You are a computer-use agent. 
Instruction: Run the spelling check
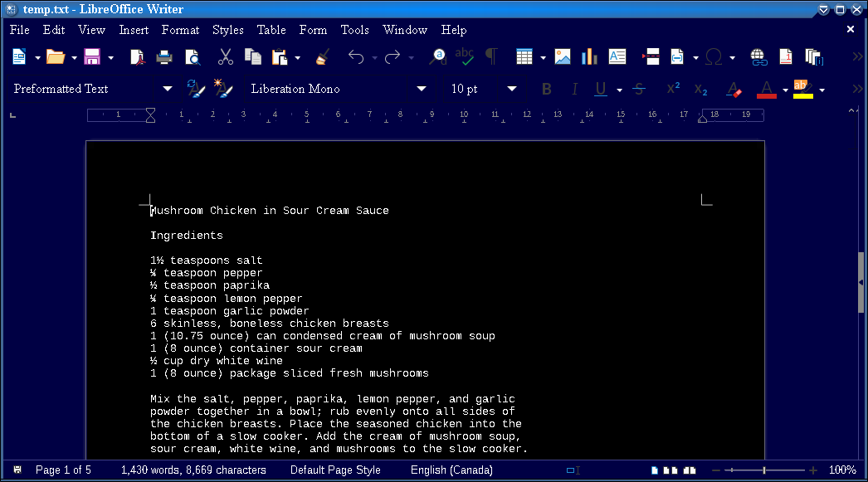[464, 56]
